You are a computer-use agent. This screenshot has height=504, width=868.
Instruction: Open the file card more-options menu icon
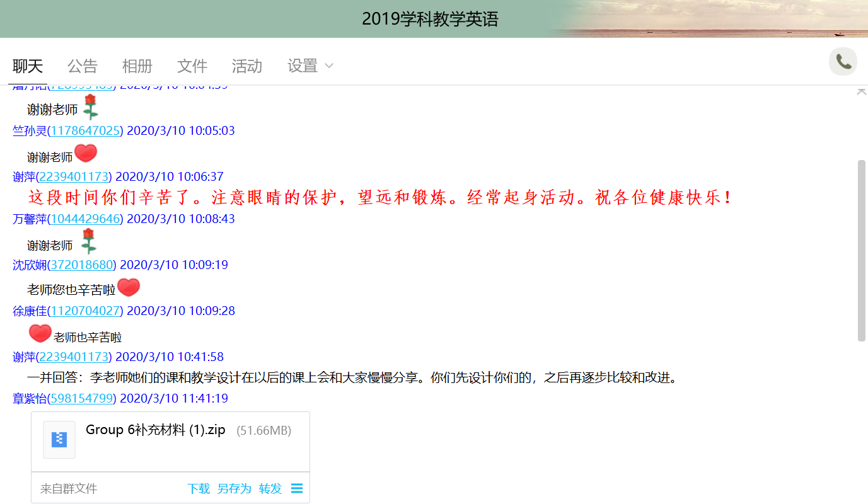click(297, 488)
